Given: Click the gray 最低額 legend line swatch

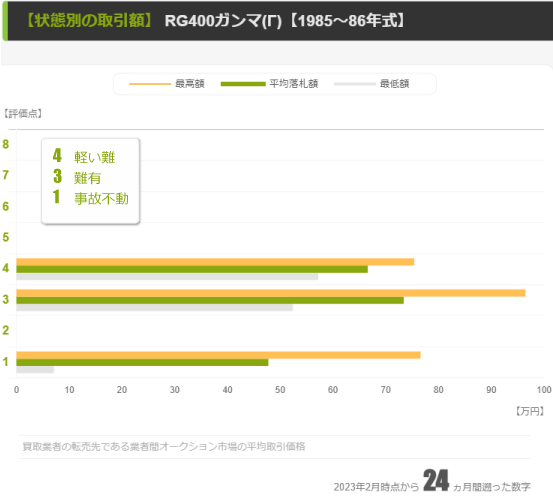Looking at the screenshot, I should 355,84.
